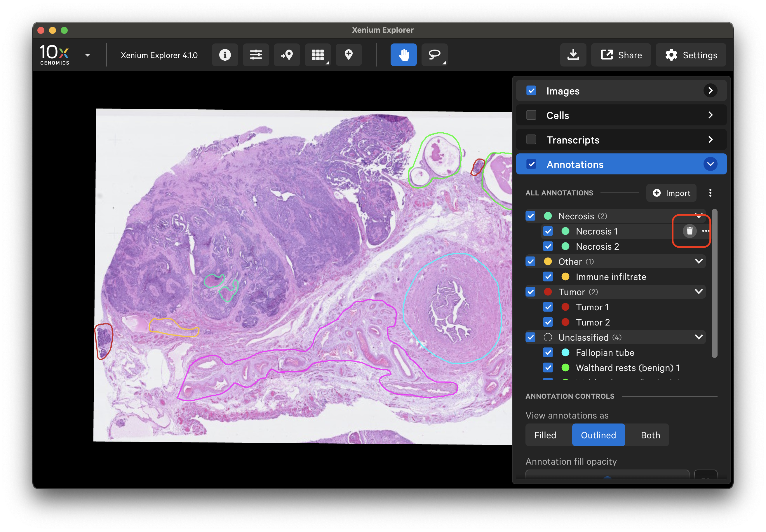Enable the Cells layer checkbox
This screenshot has width=766, height=532.
coord(531,115)
